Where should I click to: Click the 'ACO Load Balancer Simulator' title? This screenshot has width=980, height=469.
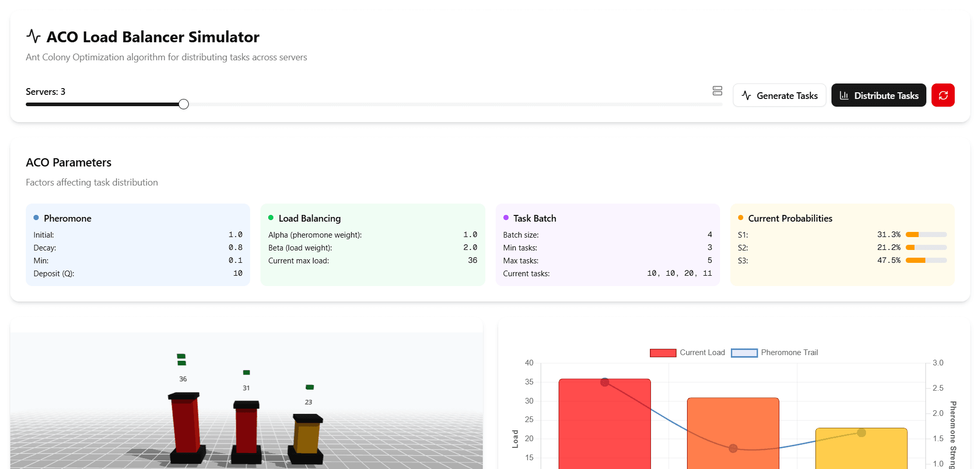pyautogui.click(x=153, y=37)
